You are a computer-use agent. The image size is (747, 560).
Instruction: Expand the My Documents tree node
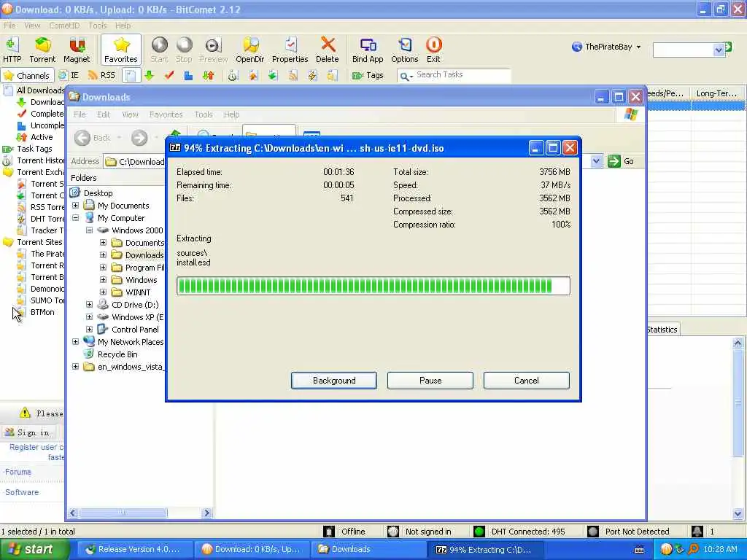pyautogui.click(x=75, y=205)
